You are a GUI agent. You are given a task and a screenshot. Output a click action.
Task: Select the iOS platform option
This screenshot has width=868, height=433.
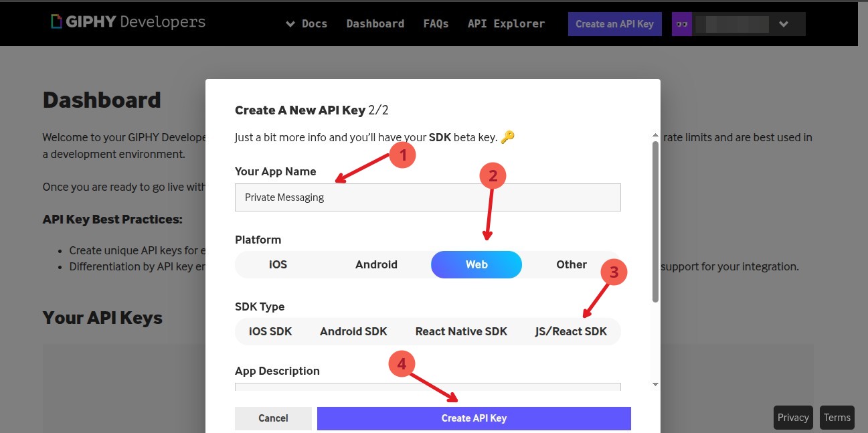pyautogui.click(x=278, y=264)
